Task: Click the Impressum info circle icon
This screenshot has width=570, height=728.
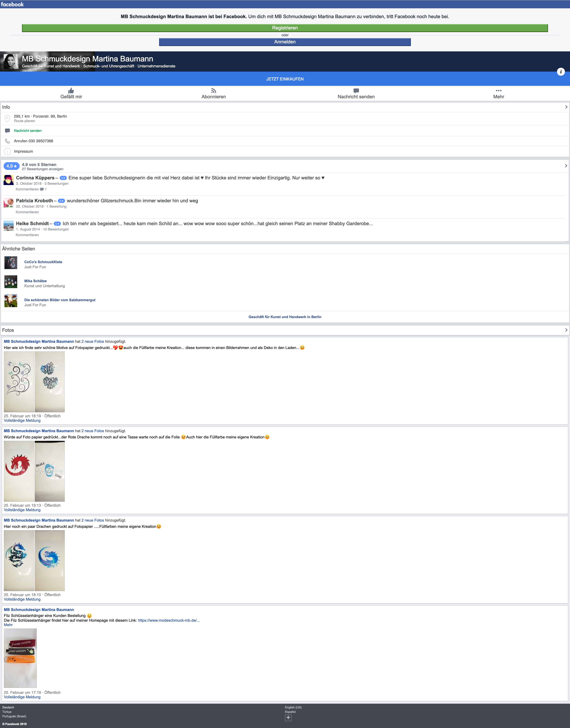Action: click(7, 151)
